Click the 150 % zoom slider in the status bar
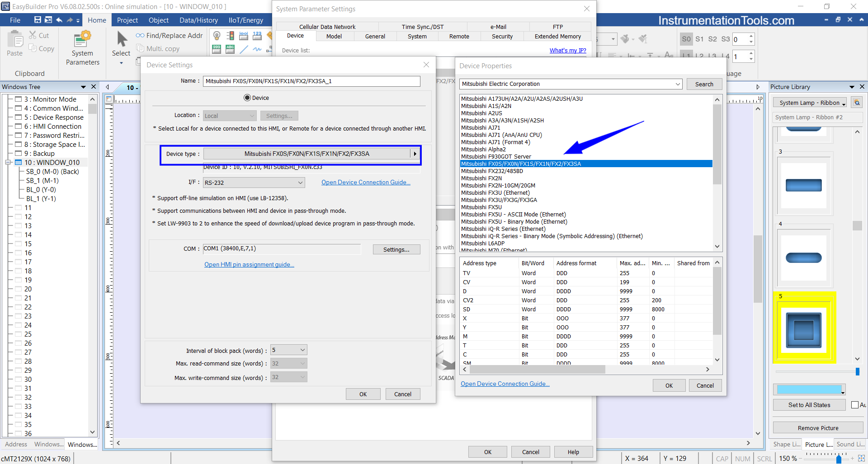 839,459
